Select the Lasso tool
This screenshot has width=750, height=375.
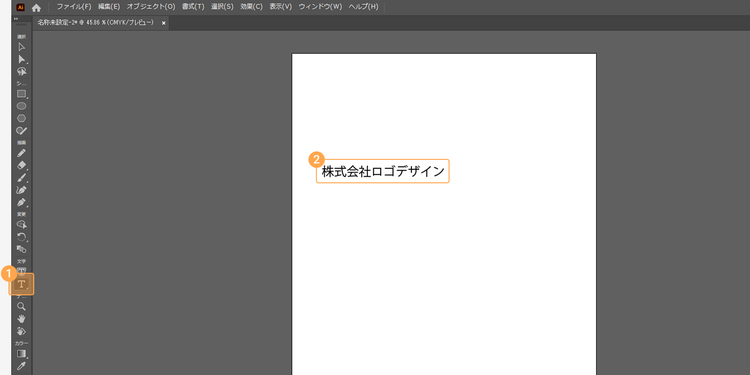pyautogui.click(x=22, y=71)
